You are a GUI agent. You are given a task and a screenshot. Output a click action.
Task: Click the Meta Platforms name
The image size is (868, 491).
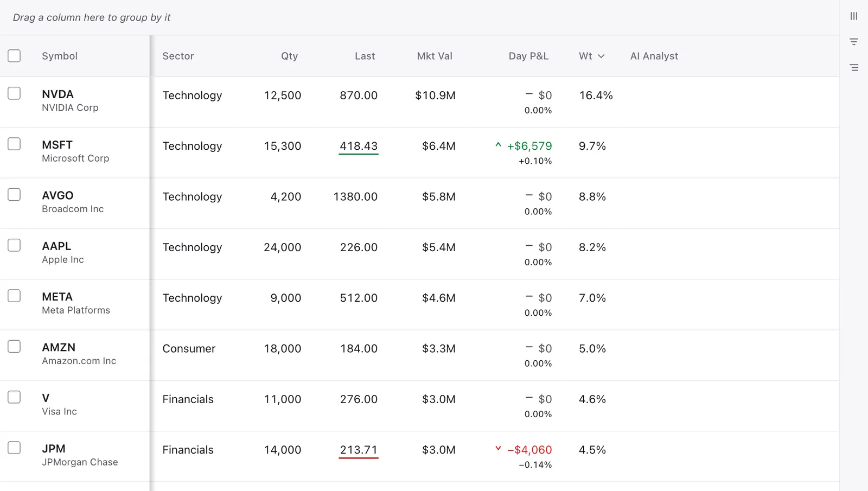click(76, 310)
